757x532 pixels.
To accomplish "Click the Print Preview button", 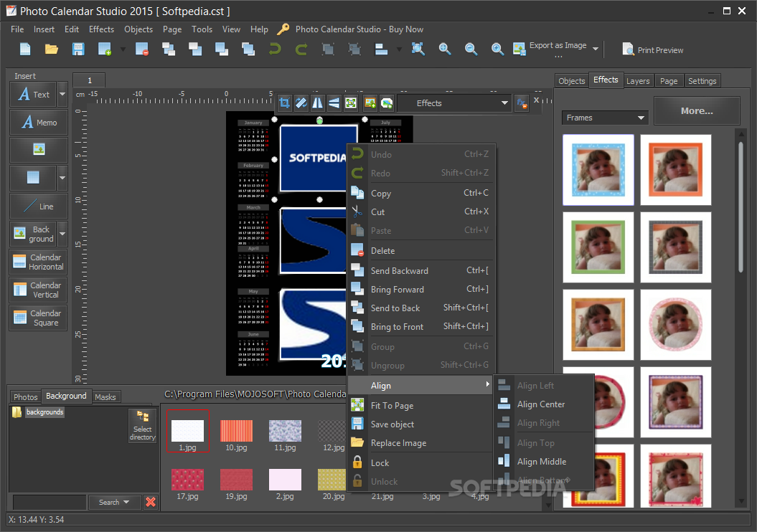I will [653, 49].
